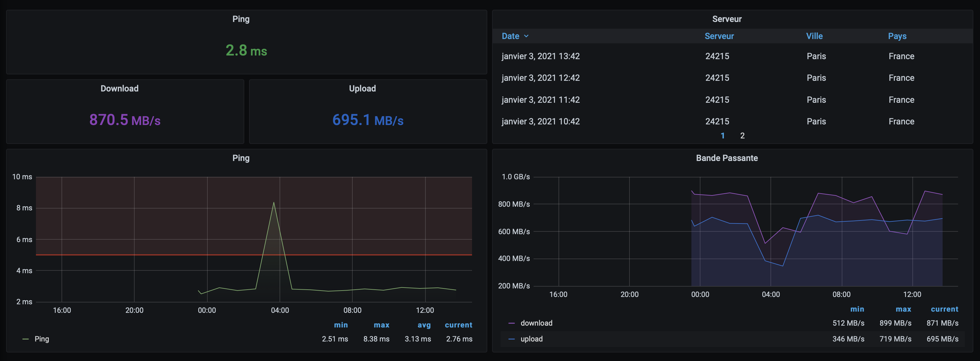Image resolution: width=980 pixels, height=361 pixels.
Task: Open the Download stat panel title menu
Action: coord(119,88)
